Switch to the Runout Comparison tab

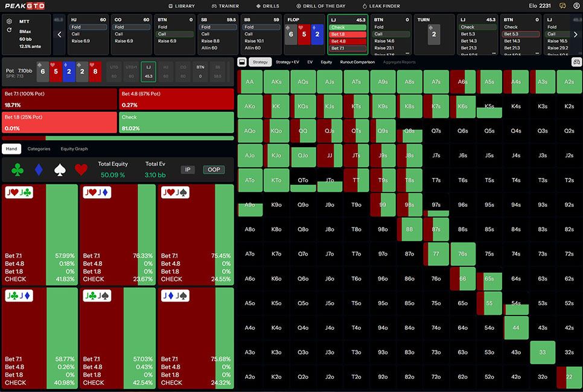357,62
